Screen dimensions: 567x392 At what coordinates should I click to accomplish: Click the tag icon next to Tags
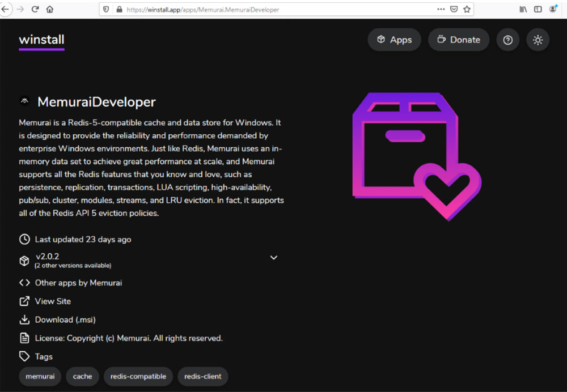coord(24,356)
